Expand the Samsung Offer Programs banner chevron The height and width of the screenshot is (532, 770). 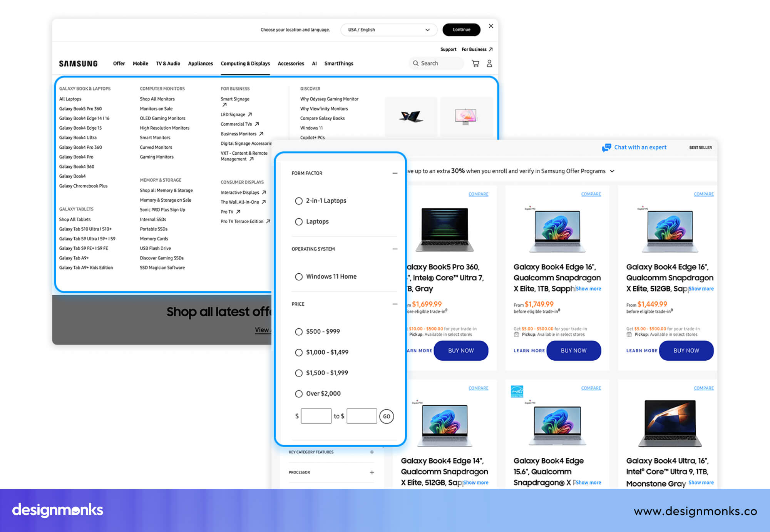[x=612, y=171]
